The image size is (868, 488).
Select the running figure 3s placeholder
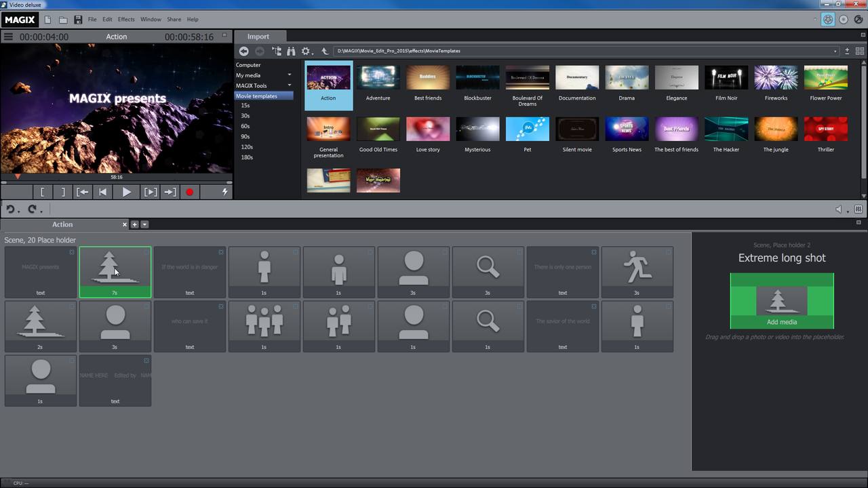pyautogui.click(x=637, y=272)
